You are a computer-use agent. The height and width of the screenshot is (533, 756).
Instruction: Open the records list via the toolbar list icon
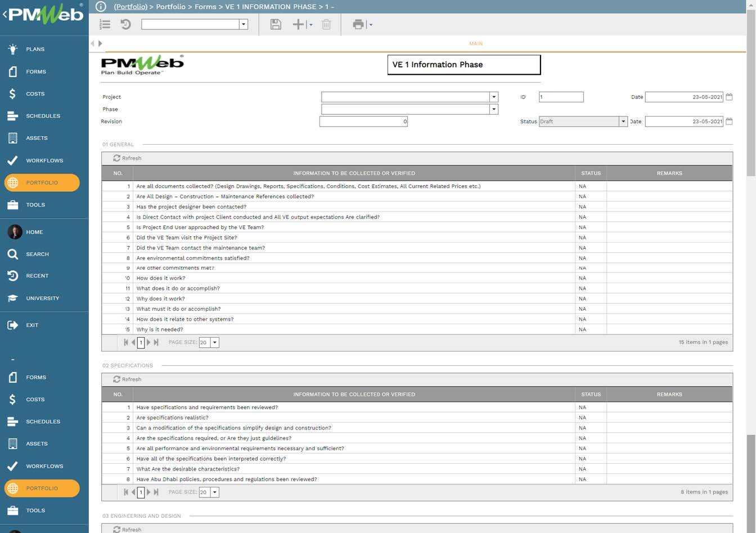click(105, 24)
